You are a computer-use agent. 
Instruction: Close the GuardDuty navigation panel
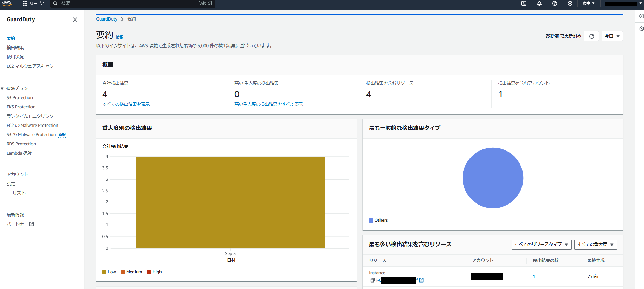coord(75,19)
